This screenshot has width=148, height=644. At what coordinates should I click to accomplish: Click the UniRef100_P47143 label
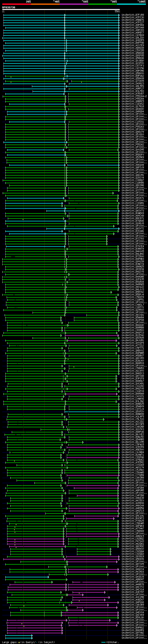point(133,541)
